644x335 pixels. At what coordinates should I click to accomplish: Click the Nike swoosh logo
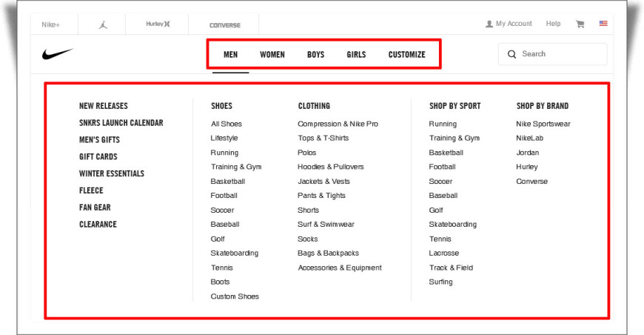coord(58,54)
